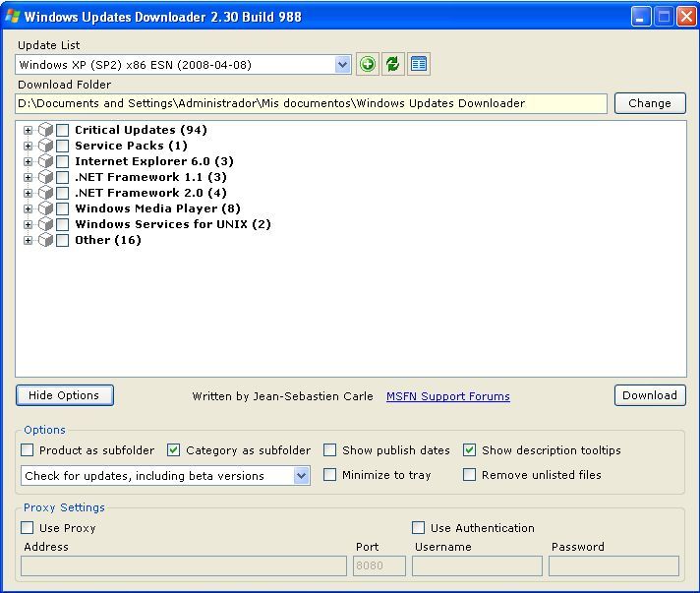Check the Other (16) checkbox
700x593 pixels.
tap(63, 241)
